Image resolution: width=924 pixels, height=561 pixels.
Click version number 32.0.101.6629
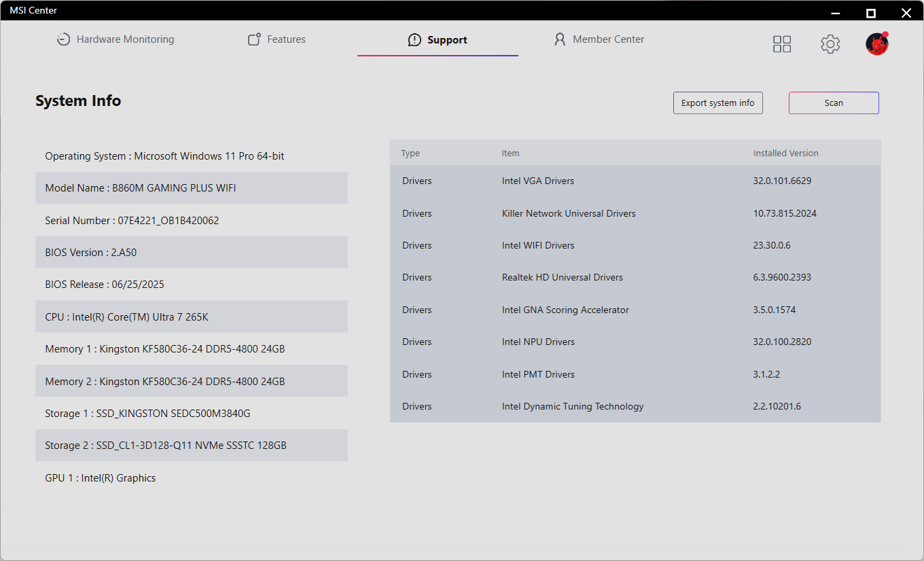pos(782,181)
